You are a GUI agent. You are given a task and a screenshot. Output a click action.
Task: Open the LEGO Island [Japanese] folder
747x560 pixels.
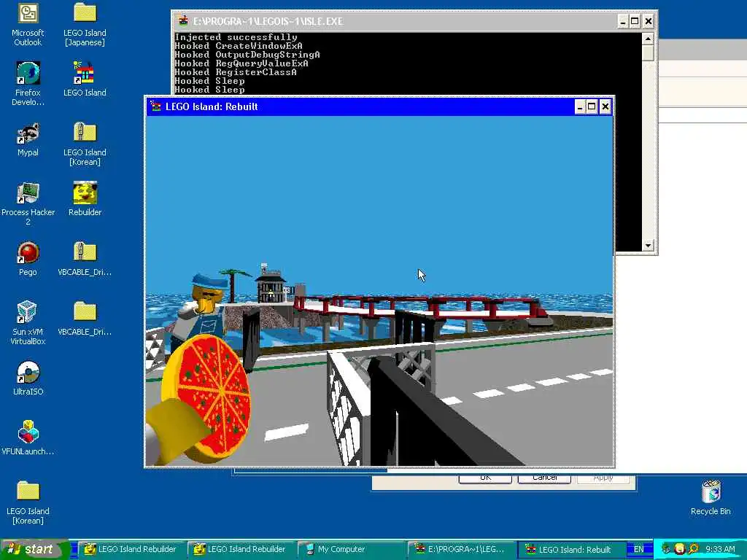tap(85, 24)
